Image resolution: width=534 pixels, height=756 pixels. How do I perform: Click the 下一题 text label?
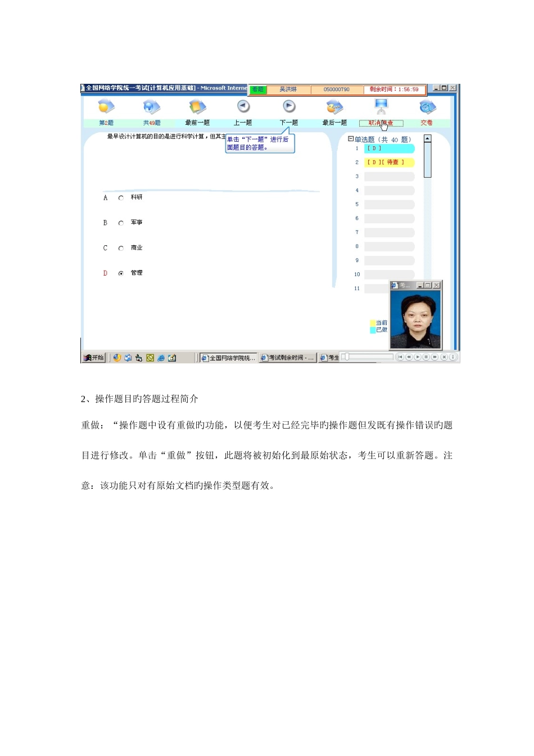click(x=289, y=123)
